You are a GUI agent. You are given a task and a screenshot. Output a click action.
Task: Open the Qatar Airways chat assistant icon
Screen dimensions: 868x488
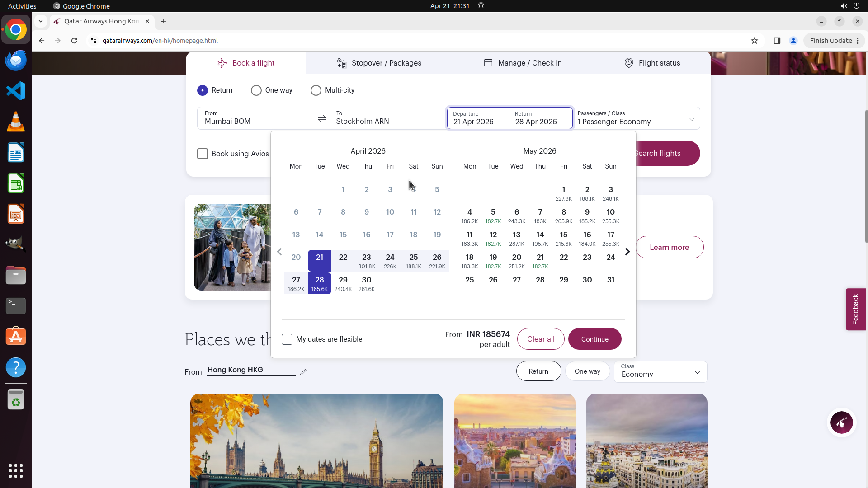click(x=841, y=423)
